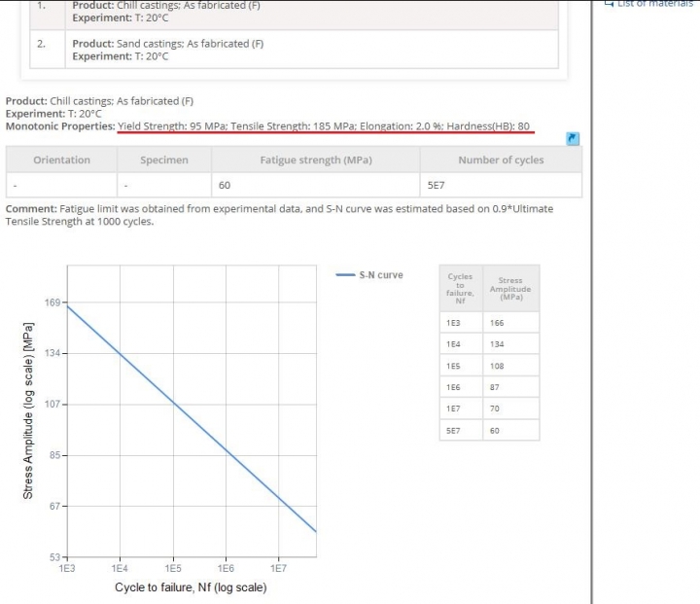This screenshot has height=604, width=700.
Task: Click the Yield Strength: 95 MPa text
Action: 172,126
